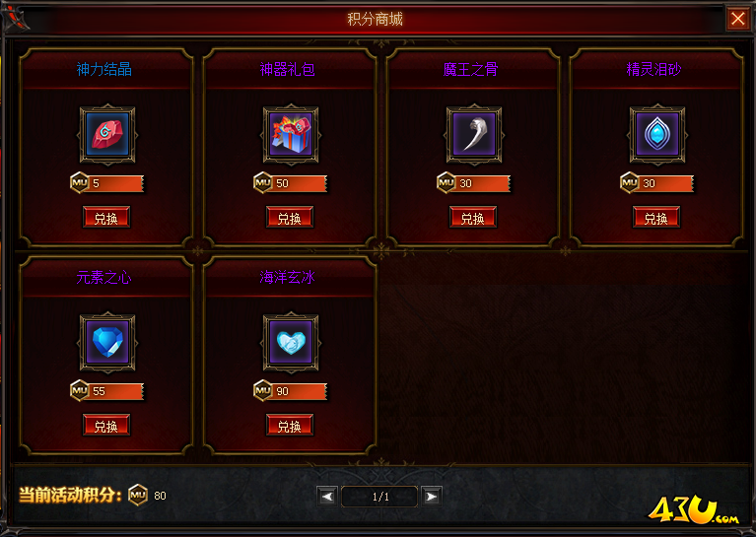Viewport: 756px width, 537px height.
Task: Select the 魔王之骨 bone horn icon
Action: click(x=473, y=134)
